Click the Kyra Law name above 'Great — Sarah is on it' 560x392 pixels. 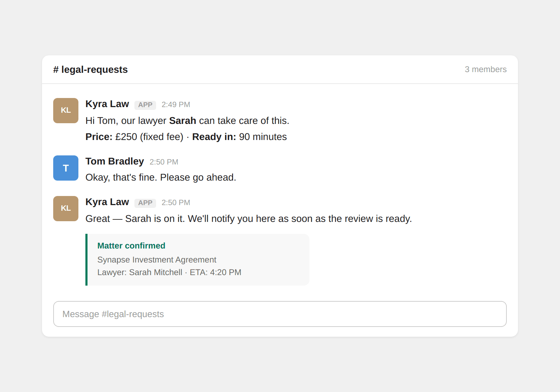(x=107, y=202)
